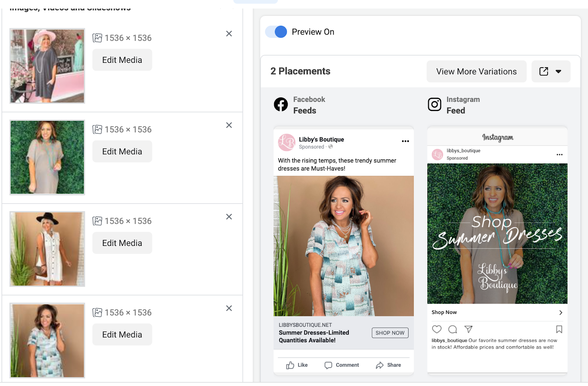588x386 pixels.
Task: Click "Summer Dresses-Limited Quantities Available!" headline
Action: (314, 336)
